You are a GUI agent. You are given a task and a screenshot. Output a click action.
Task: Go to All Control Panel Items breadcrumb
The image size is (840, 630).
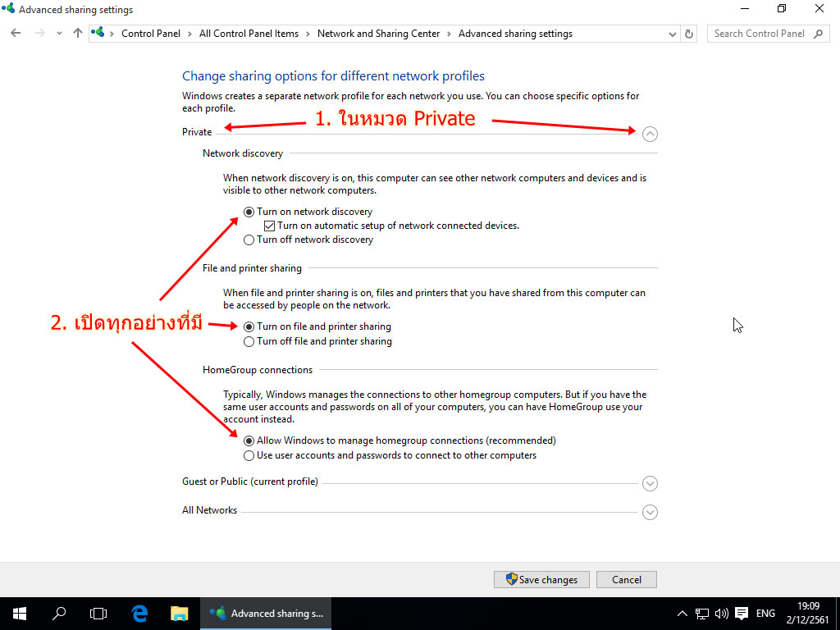click(x=249, y=34)
